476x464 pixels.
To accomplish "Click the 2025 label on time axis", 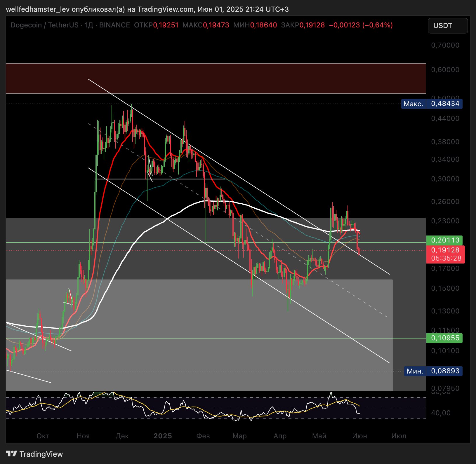I will (163, 436).
